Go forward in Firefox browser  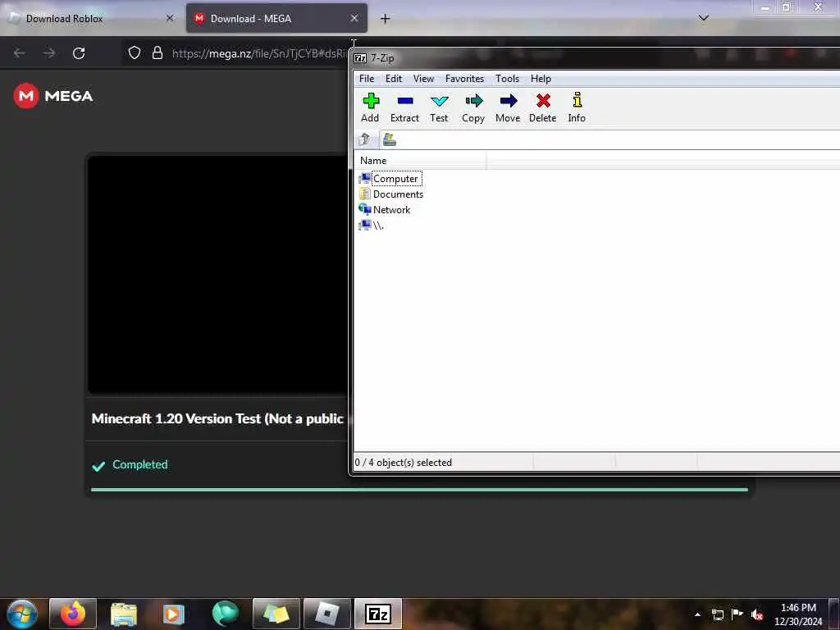point(49,53)
